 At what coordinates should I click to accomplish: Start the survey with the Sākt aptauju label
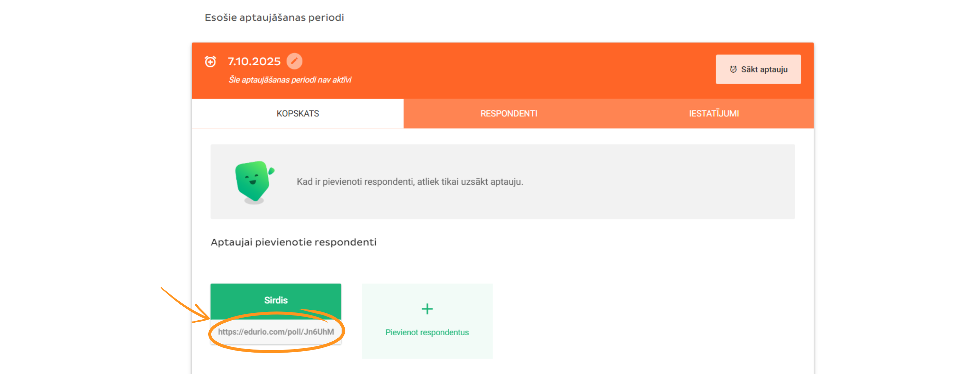pos(764,70)
